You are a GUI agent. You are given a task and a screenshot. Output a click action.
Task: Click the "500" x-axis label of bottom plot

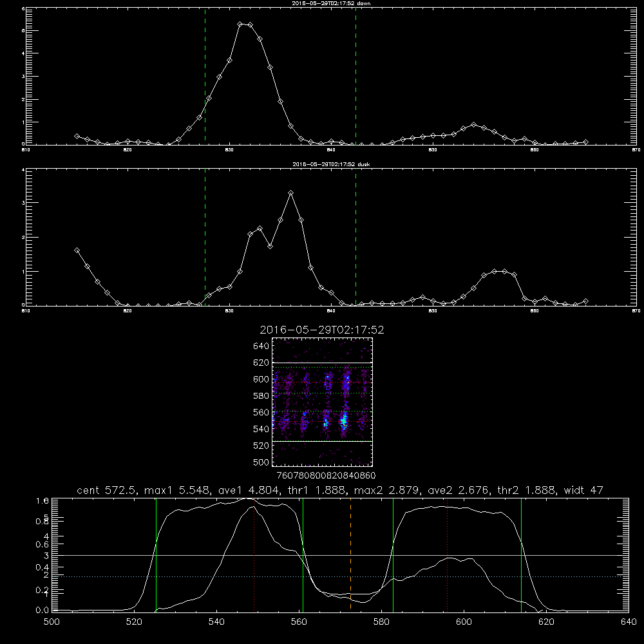(x=52, y=622)
